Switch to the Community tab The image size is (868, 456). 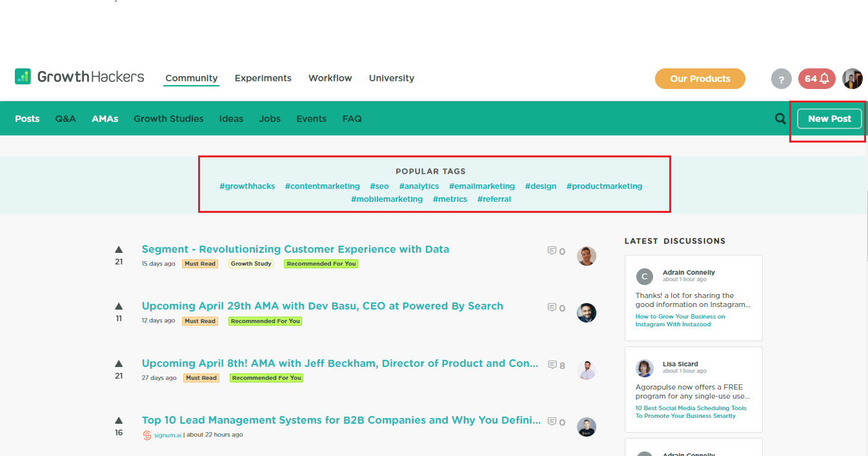point(191,78)
